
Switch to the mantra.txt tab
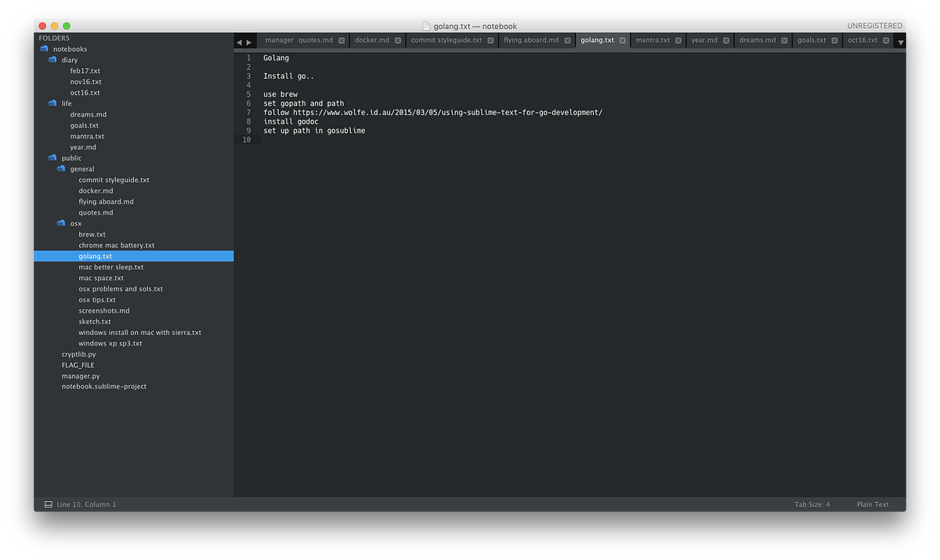pos(653,40)
